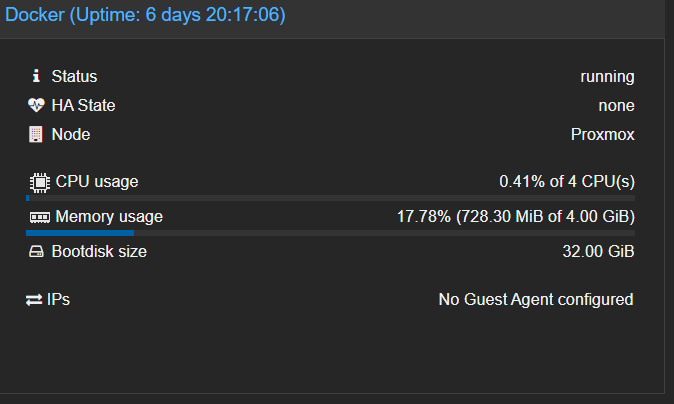
Task: Click the HA State 'none' value
Action: [616, 105]
